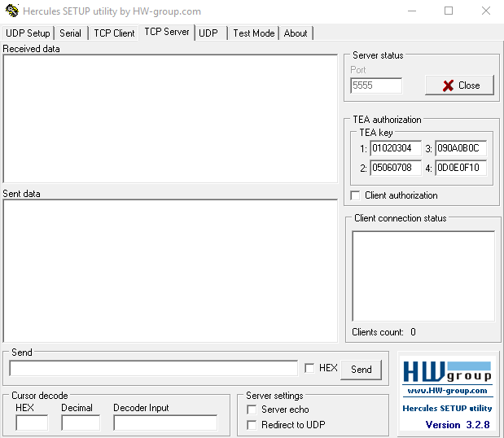Minimize the Hercules window
The width and height of the screenshot is (504, 438).
412,11
